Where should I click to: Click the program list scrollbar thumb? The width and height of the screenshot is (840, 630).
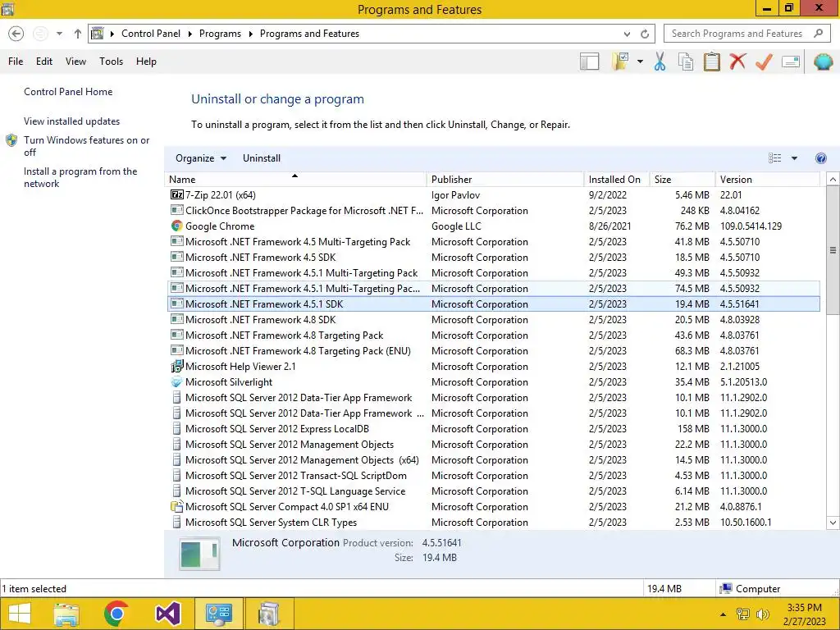(833, 250)
